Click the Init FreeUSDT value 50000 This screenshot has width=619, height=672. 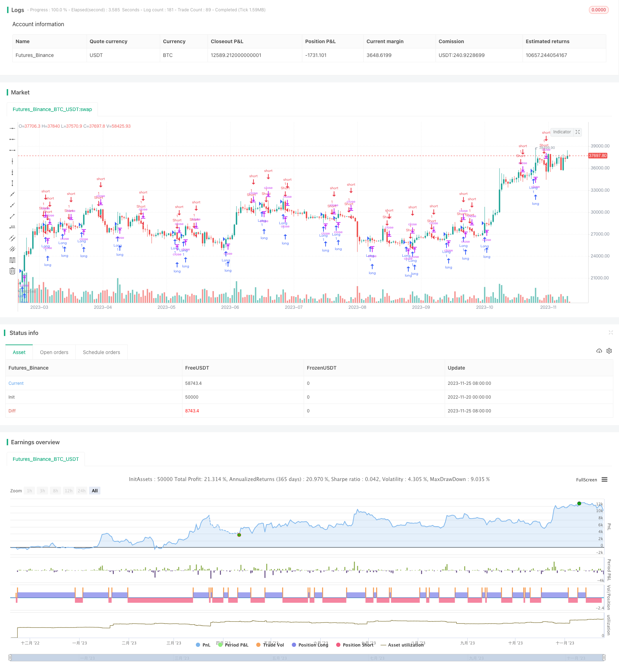pyautogui.click(x=192, y=397)
